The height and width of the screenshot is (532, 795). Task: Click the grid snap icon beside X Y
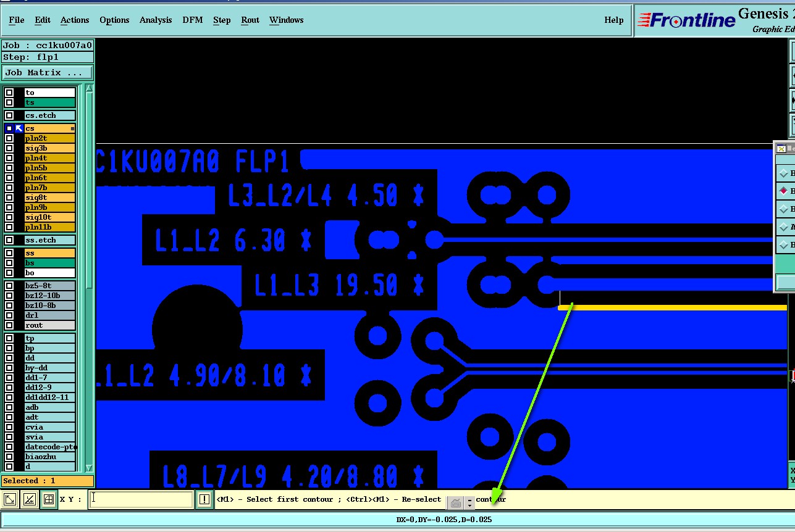(49, 499)
